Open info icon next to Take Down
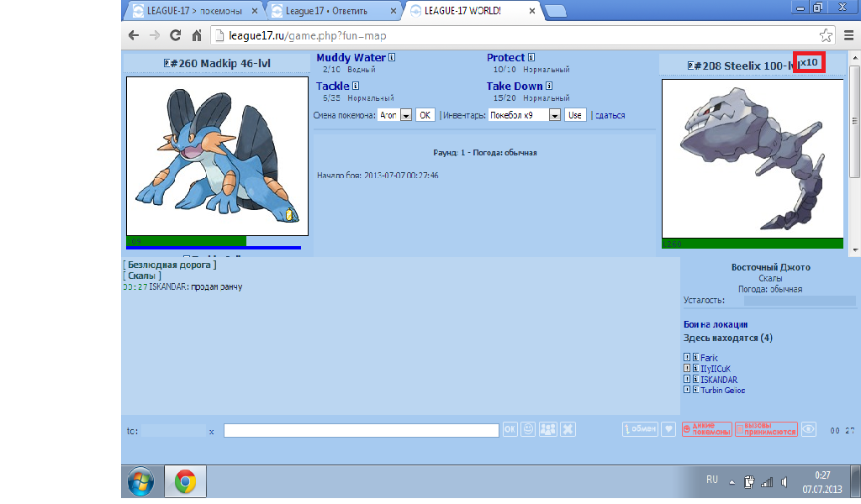 [549, 86]
